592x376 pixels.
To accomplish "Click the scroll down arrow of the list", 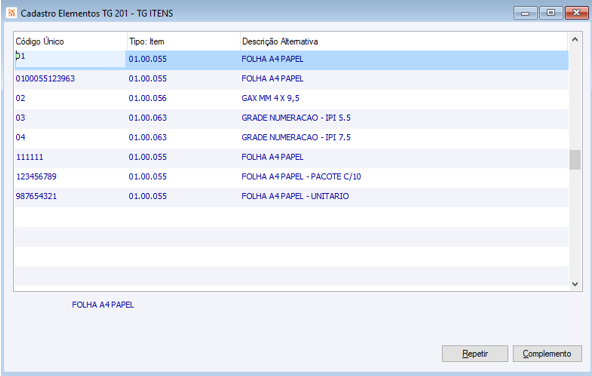I will tap(575, 284).
